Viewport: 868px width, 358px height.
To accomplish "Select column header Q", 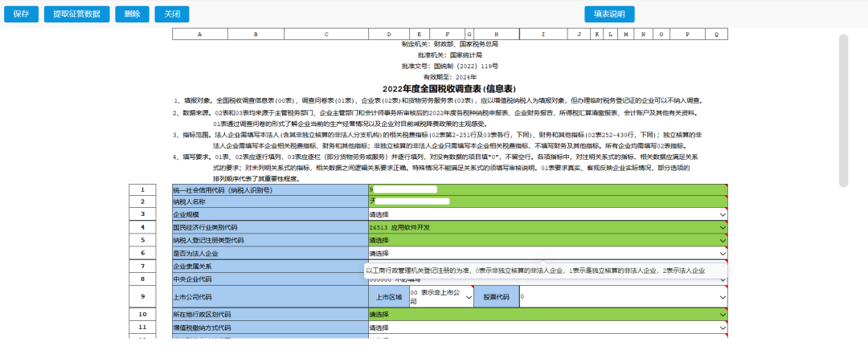I will pyautogui.click(x=717, y=35).
